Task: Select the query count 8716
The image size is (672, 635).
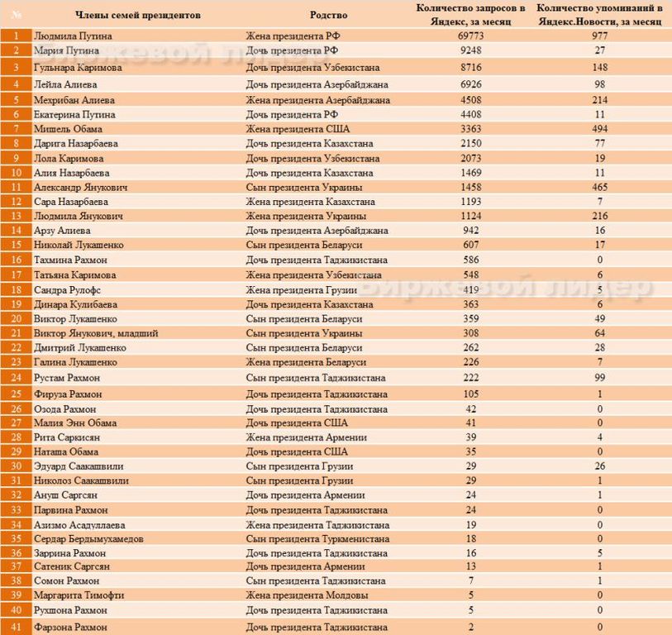Action: point(471,68)
